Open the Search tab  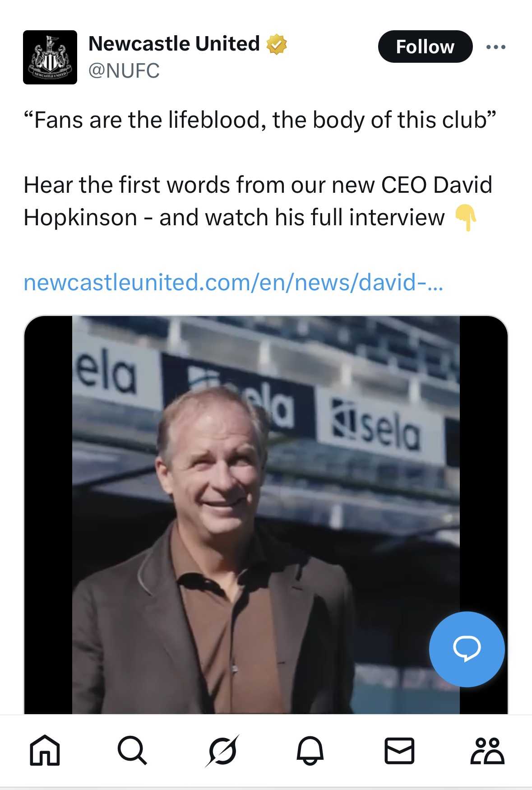(132, 751)
